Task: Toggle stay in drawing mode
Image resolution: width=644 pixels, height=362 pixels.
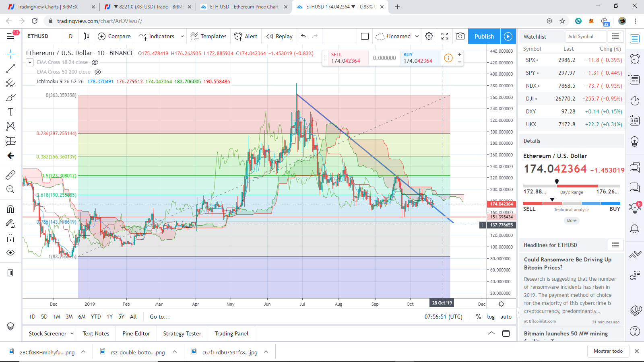Action: coord(10,223)
